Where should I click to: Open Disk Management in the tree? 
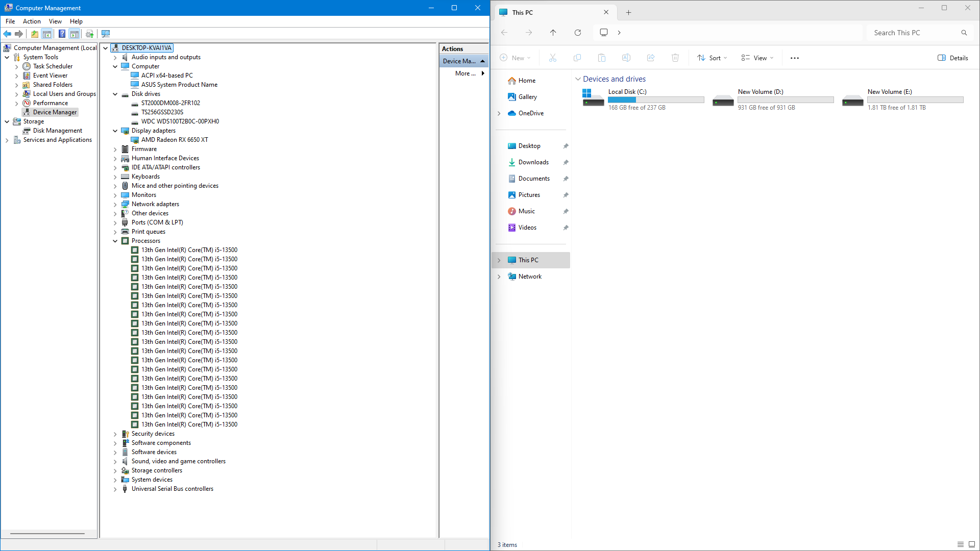pos(57,131)
